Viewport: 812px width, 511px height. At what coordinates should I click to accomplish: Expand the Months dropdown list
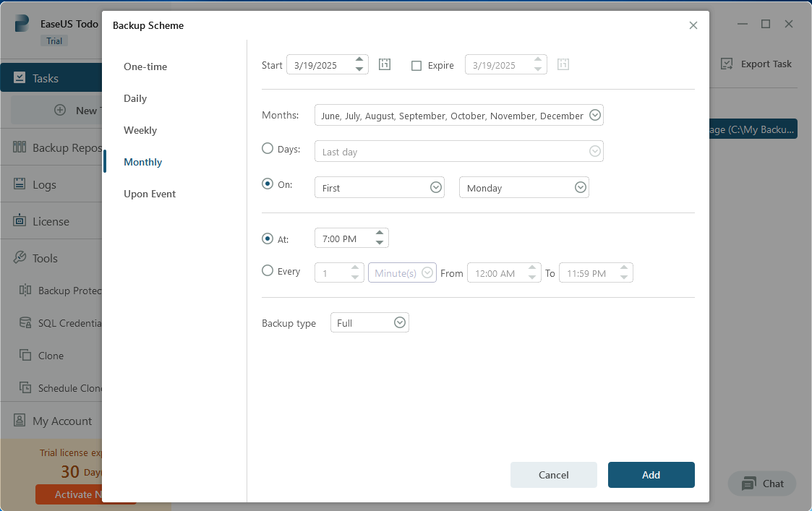tap(595, 115)
